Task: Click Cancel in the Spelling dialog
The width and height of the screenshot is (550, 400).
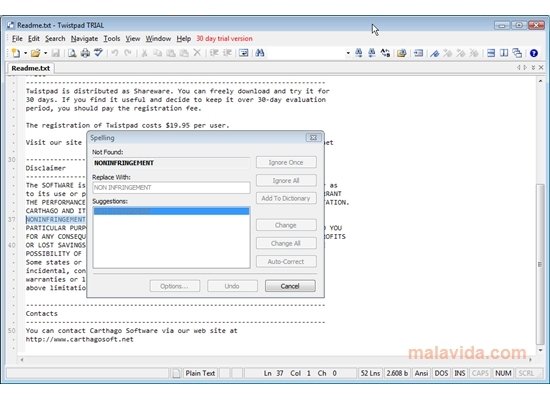Action: pyautogui.click(x=290, y=286)
